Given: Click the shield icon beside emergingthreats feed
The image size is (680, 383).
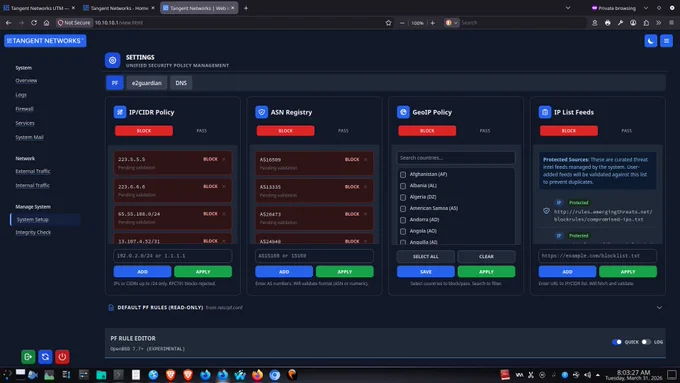Looking at the screenshot, I should point(546,211).
